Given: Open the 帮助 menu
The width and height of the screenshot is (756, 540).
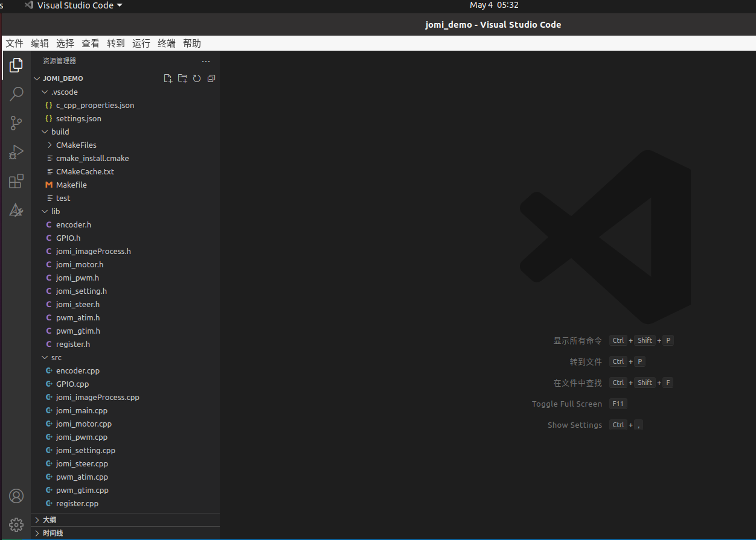Looking at the screenshot, I should (x=192, y=43).
